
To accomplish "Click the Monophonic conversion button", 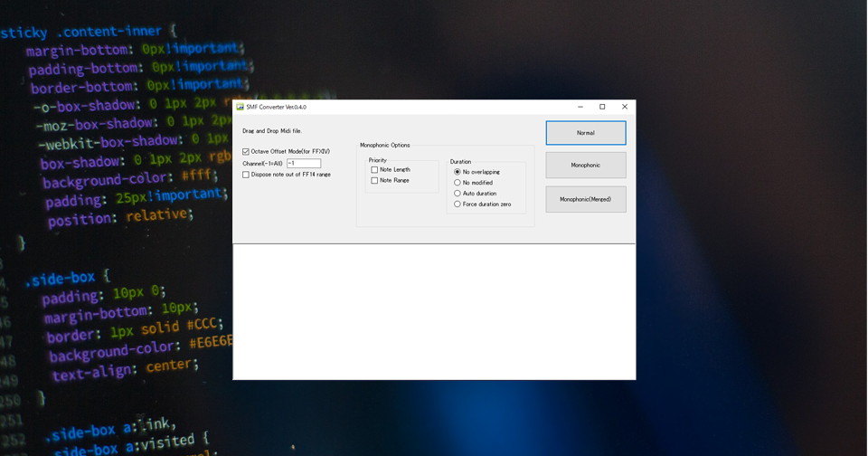I will coord(586,165).
